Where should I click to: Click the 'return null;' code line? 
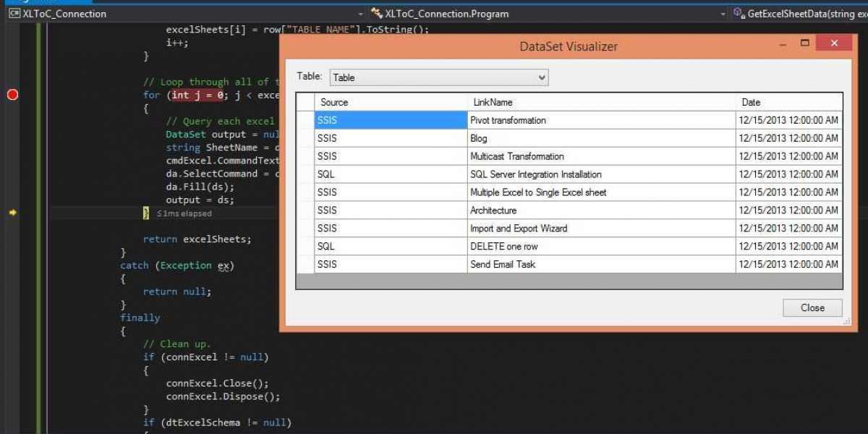pos(177,292)
